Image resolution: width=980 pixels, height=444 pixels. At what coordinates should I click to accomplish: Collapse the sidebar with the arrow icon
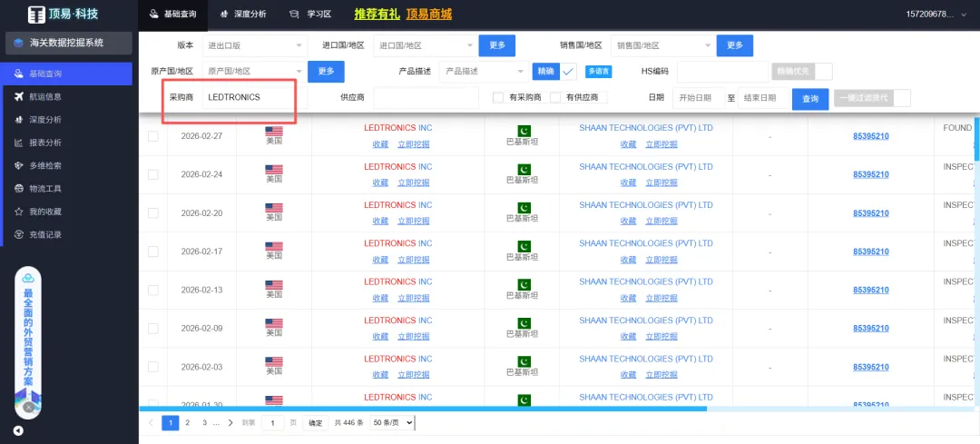point(18,431)
